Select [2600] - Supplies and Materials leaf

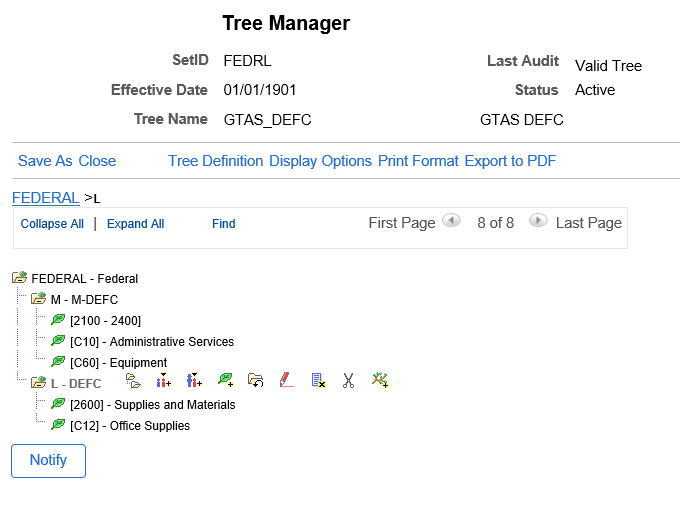pos(153,405)
